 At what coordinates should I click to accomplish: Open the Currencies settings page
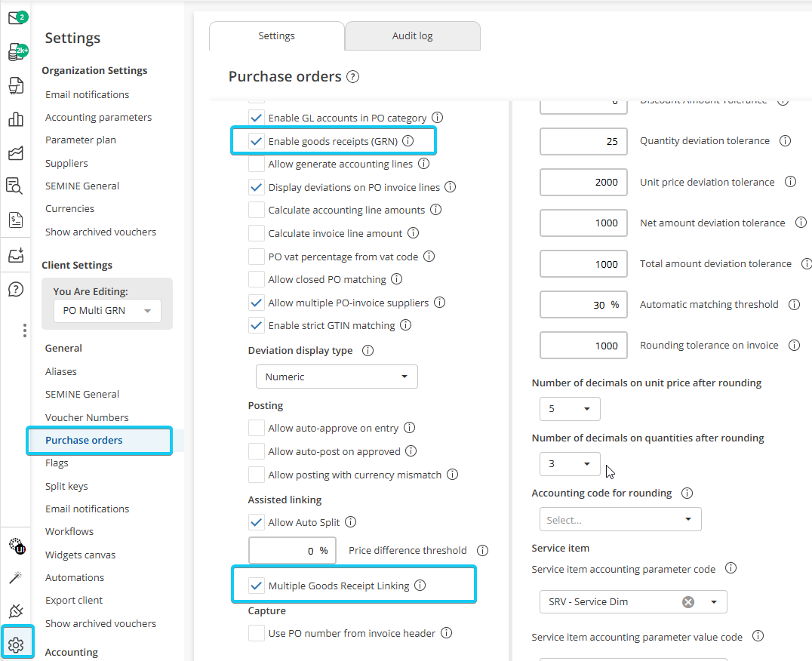(x=69, y=208)
